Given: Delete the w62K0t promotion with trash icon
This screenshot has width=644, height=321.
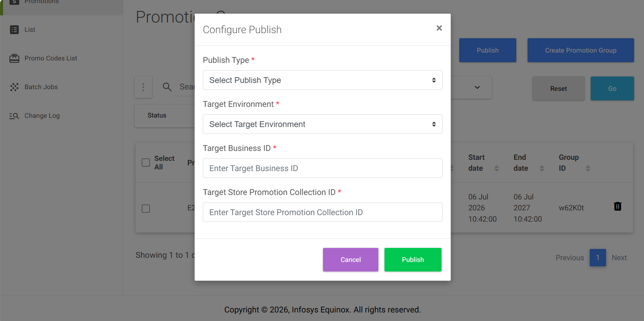Looking at the screenshot, I should (617, 206).
